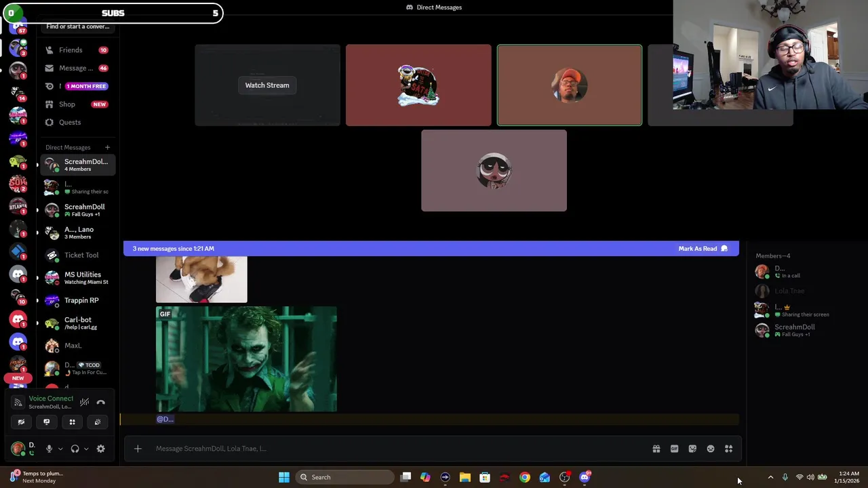Select the green-outlined speaking user tile

click(570, 85)
